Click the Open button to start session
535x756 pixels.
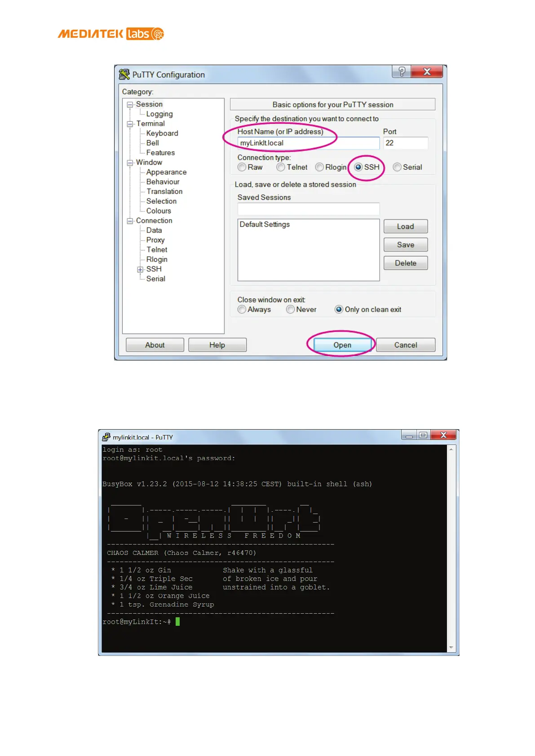pyautogui.click(x=342, y=345)
